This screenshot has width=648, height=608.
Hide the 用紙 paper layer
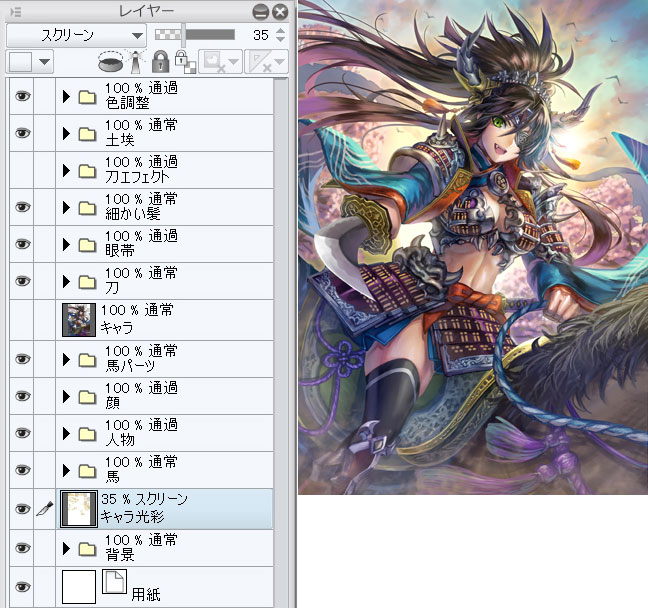click(x=22, y=587)
